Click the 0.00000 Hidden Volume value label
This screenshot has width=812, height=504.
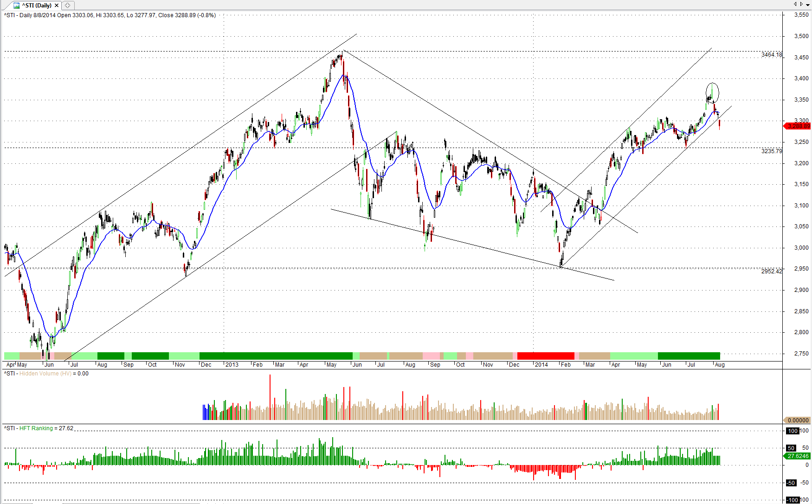pyautogui.click(x=798, y=420)
